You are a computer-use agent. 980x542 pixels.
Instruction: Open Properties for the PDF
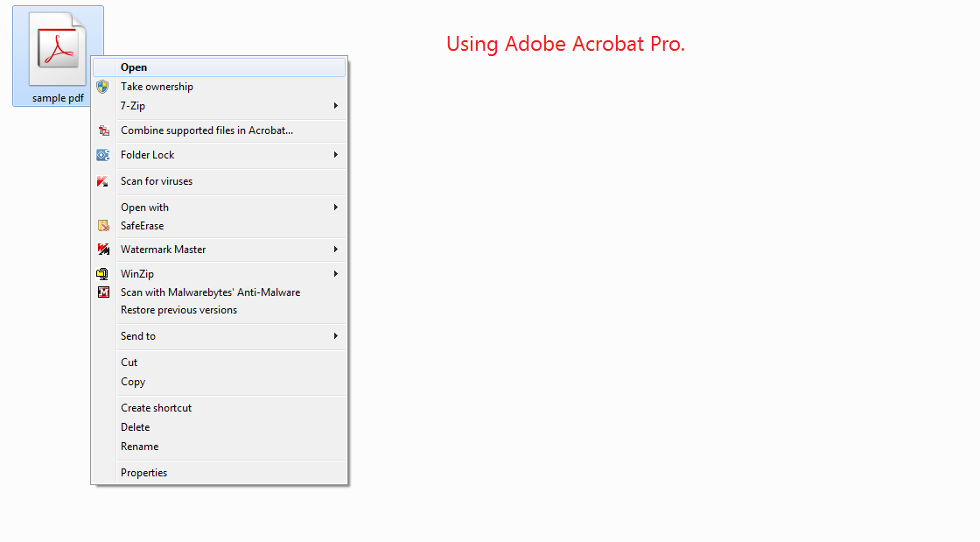pos(143,472)
